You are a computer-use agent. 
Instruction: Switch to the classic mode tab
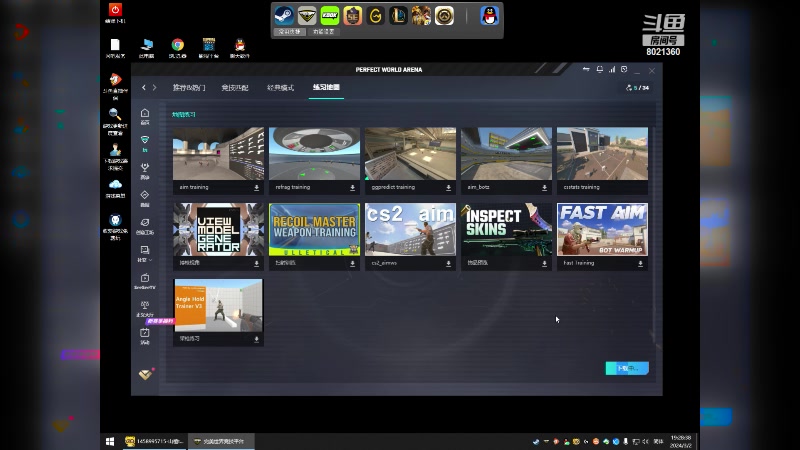tap(281, 88)
